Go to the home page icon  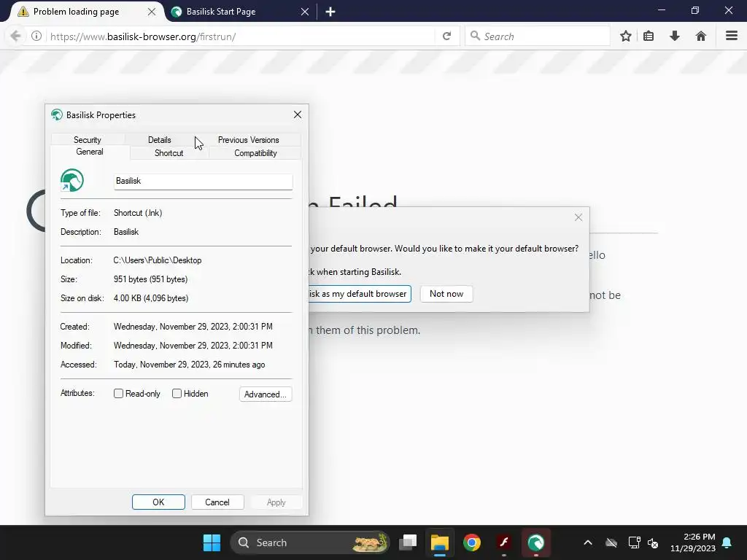(700, 36)
